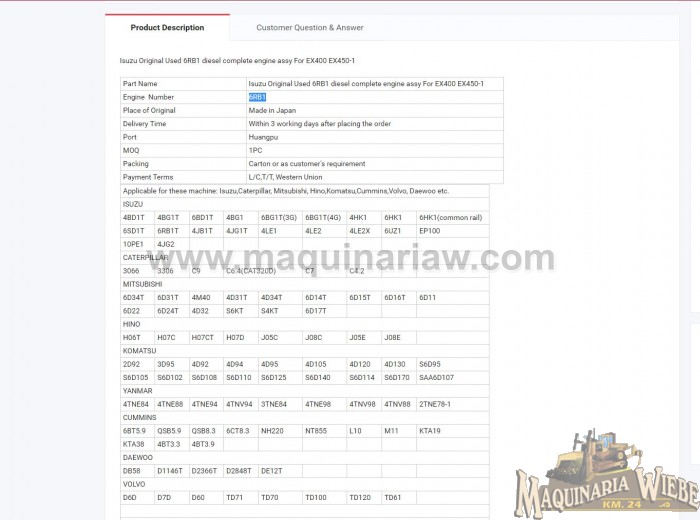Click the L/C,T/T, Western Union payment terms
Image resolution: width=700 pixels, height=520 pixels.
293,177
